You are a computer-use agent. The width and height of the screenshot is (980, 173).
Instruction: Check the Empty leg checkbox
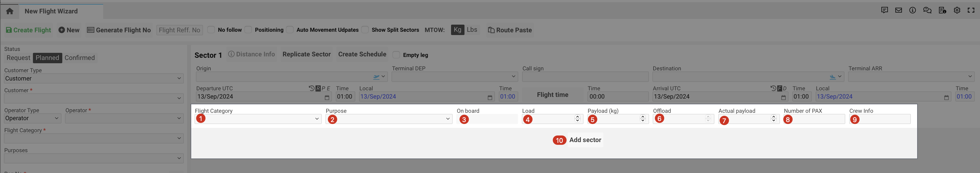396,55
